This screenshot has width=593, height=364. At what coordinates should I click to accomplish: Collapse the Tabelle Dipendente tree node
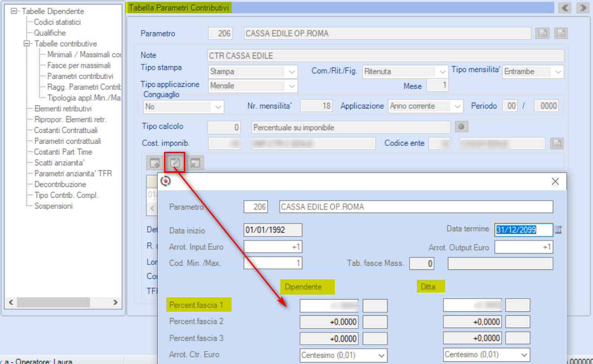pyautogui.click(x=14, y=11)
